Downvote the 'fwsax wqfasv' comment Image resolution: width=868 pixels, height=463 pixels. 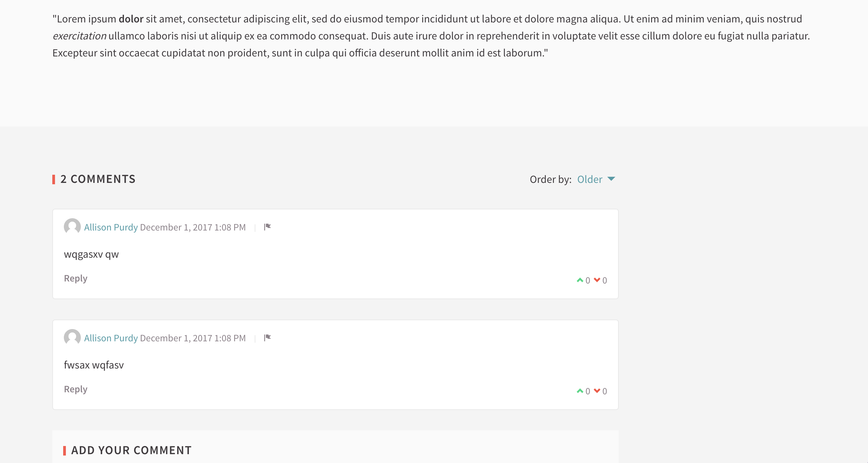[597, 390]
